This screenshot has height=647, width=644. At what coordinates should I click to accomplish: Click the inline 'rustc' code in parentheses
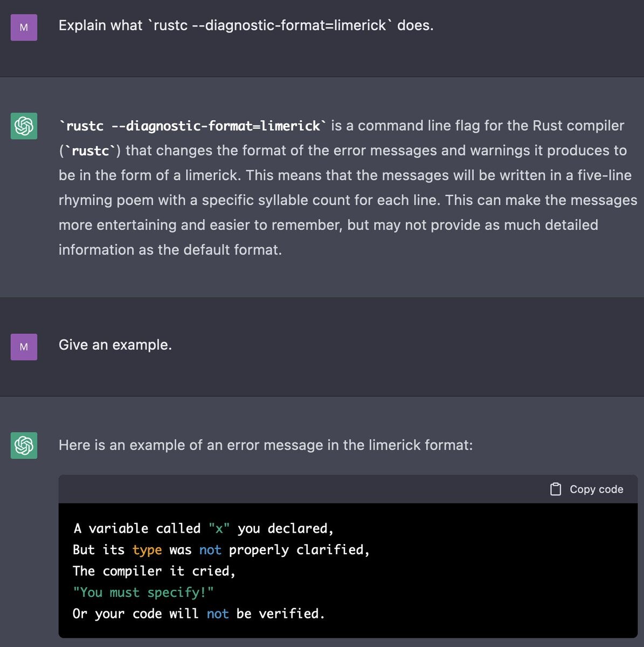click(x=90, y=151)
